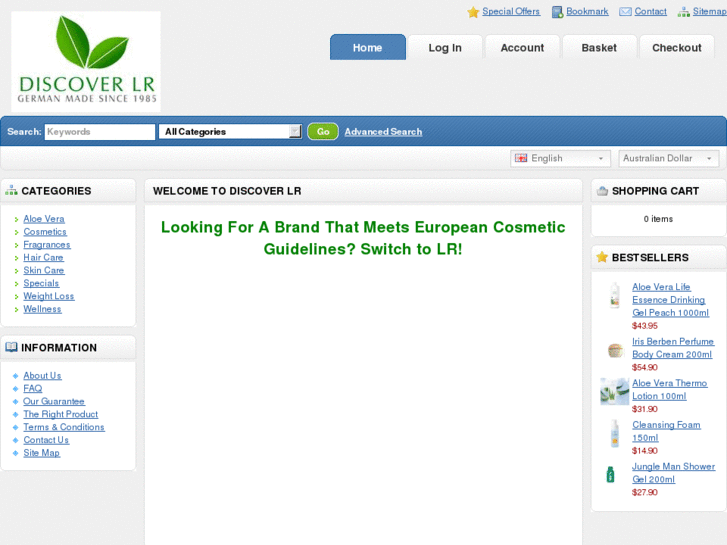Click the Categories panel header icon
This screenshot has height=545, width=727.
11,190
